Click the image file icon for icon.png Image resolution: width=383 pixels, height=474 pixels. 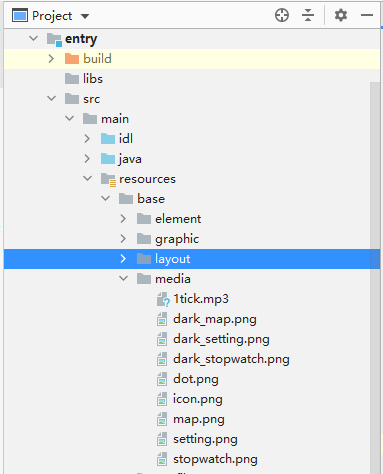point(162,399)
